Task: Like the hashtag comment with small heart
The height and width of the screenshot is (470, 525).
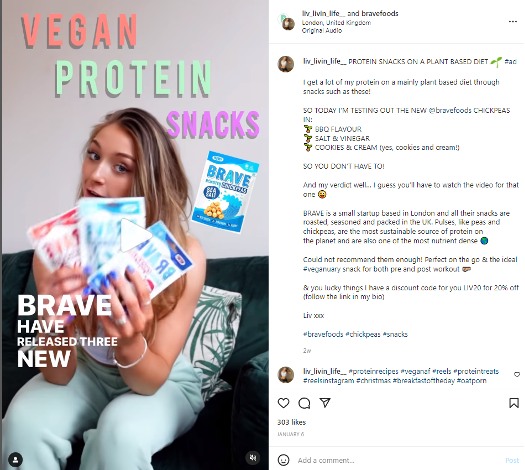Action: tap(517, 375)
